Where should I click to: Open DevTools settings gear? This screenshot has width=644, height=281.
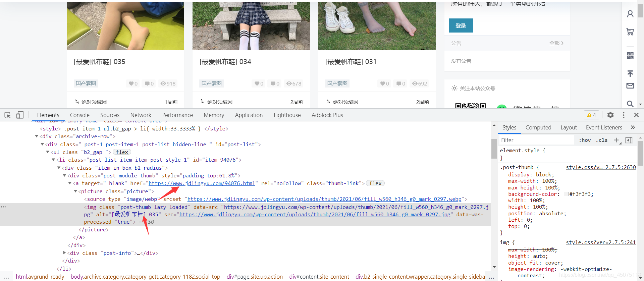pyautogui.click(x=610, y=115)
